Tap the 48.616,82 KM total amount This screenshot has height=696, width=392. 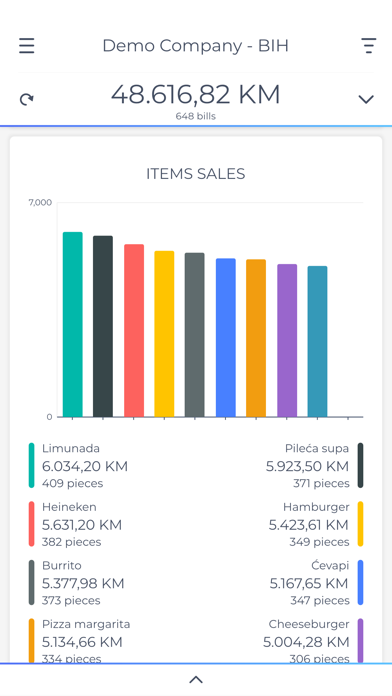(x=196, y=95)
